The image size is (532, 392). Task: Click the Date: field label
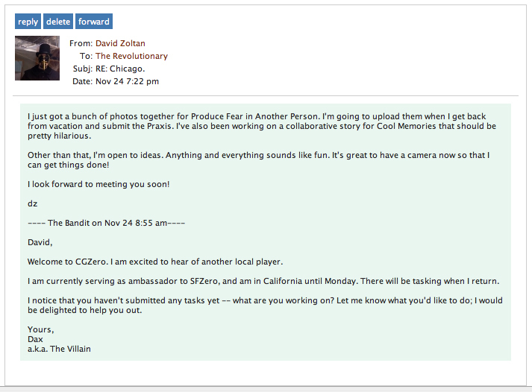click(82, 81)
